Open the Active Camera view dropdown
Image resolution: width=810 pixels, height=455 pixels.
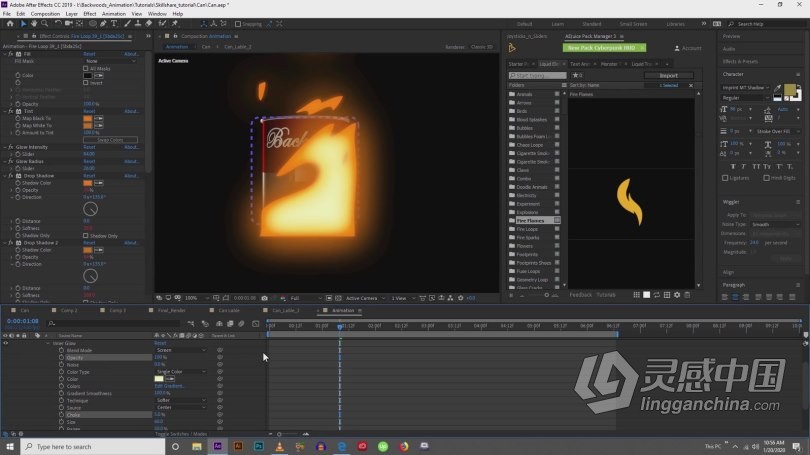365,298
